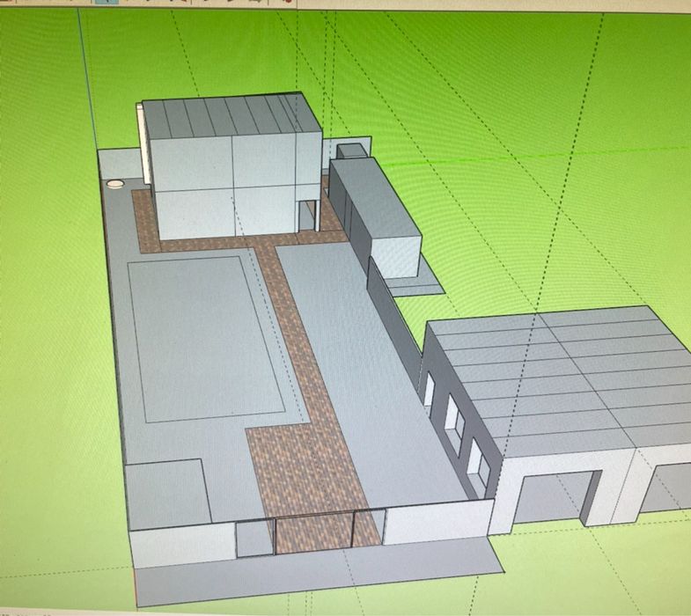Select the square pad in the yard's front-left corner
Image resolution: width=691 pixels, height=616 pixels.
coord(167,494)
